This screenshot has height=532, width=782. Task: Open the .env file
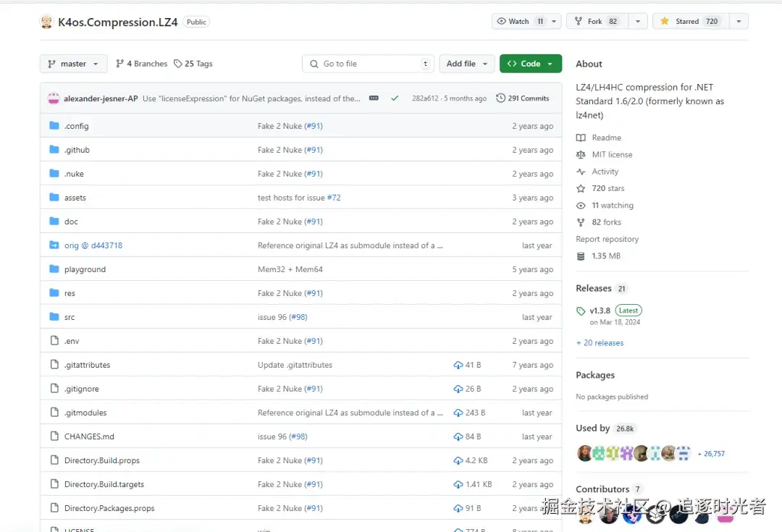point(71,341)
